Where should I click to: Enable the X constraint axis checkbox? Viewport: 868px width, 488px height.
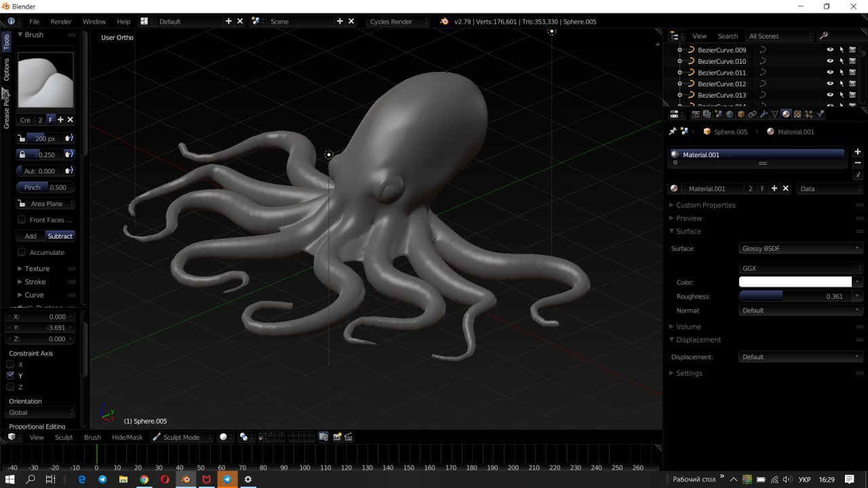tap(10, 365)
